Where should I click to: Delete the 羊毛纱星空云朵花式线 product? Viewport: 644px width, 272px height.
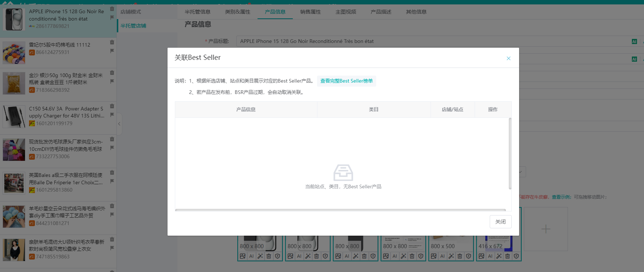[x=112, y=206]
